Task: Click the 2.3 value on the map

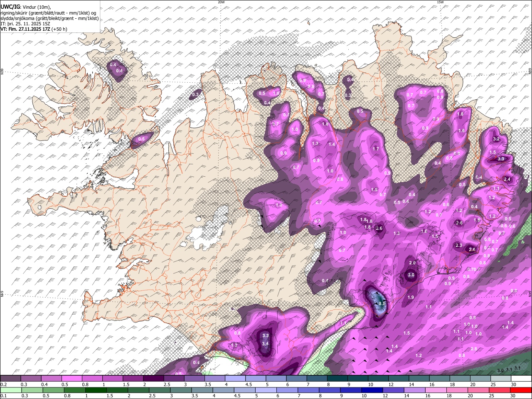Action: [459, 246]
